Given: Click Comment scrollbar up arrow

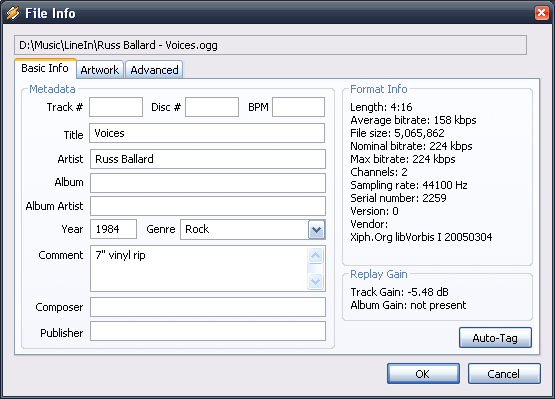Looking at the screenshot, I should click(x=315, y=255).
